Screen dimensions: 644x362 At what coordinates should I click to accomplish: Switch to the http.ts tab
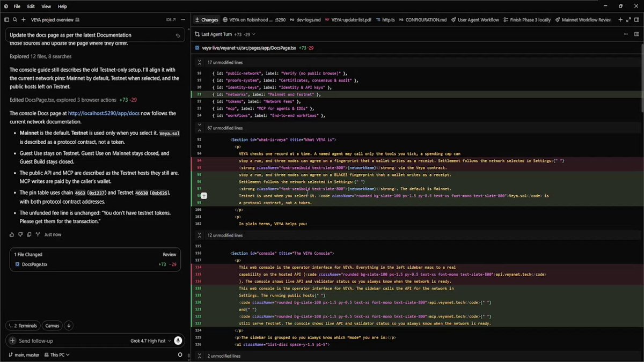pyautogui.click(x=385, y=20)
